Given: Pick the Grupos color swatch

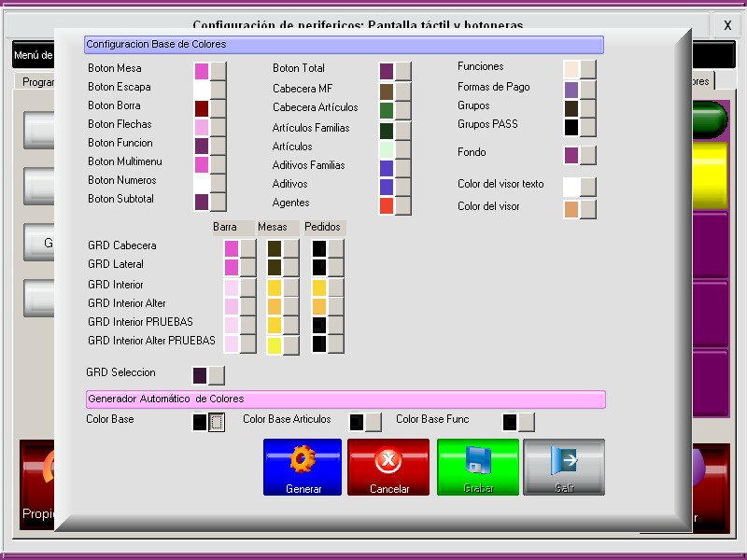Looking at the screenshot, I should pyautogui.click(x=571, y=108).
